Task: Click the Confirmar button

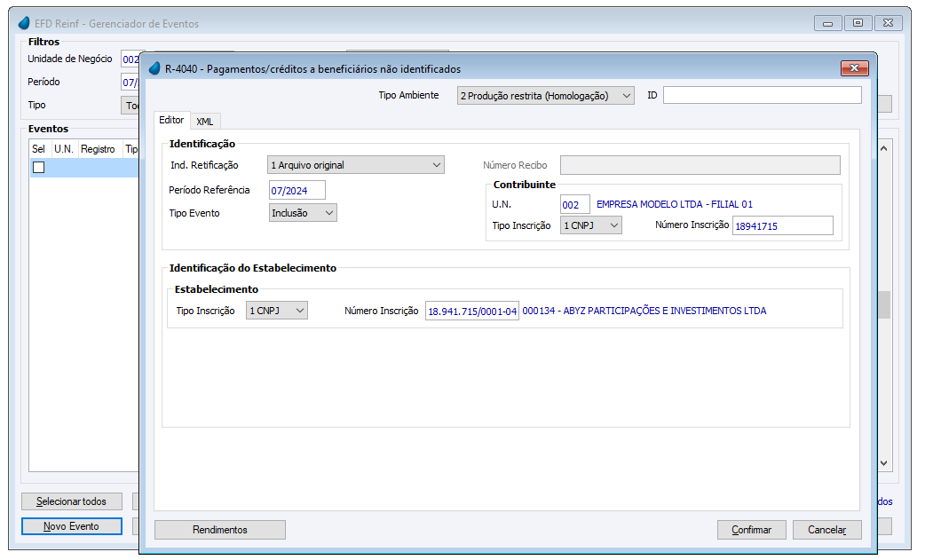Action: [752, 530]
